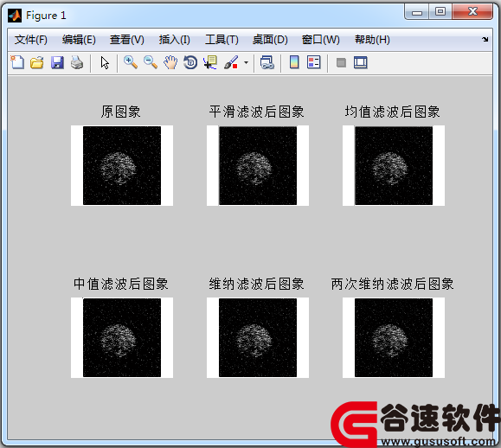
Task: Open the 帮助(H) menu
Action: 372,40
